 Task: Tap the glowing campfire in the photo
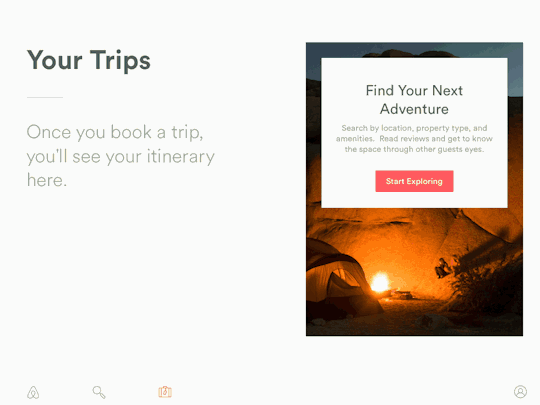coord(380,282)
